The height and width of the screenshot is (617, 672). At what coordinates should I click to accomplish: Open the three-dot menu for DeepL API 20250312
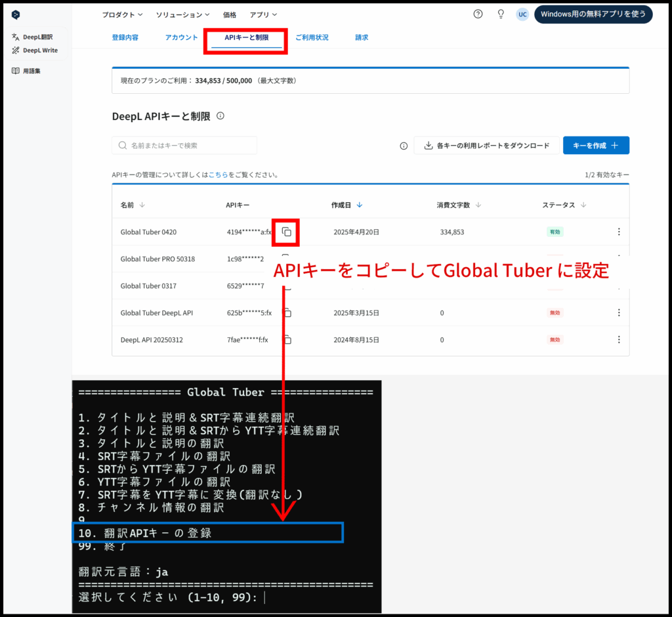point(619,340)
